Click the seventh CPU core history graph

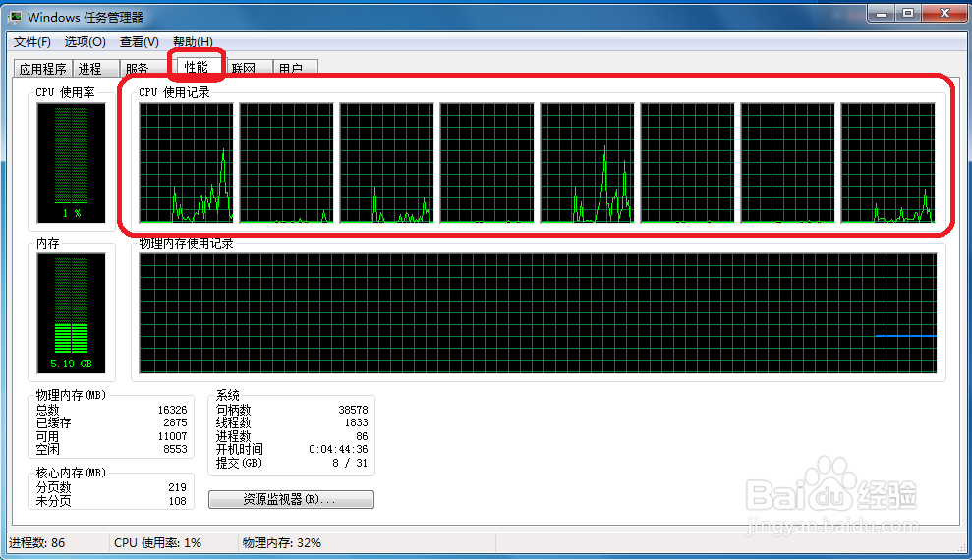[x=788, y=163]
